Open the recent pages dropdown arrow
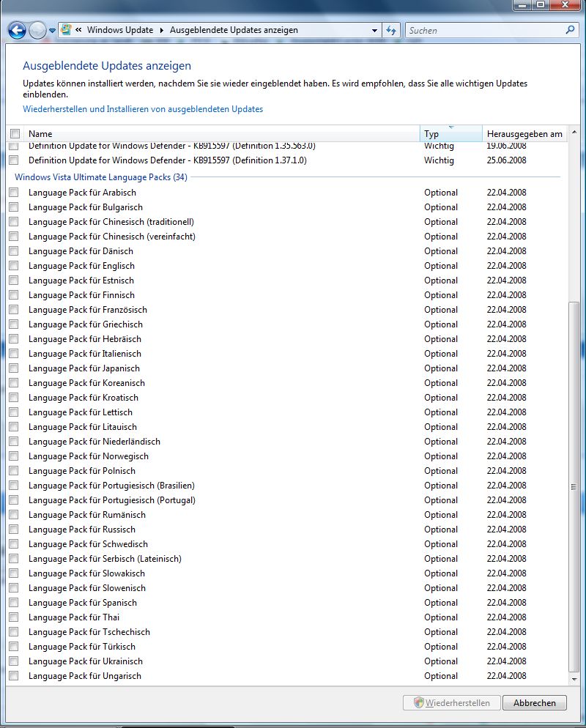Image resolution: width=586 pixels, height=728 pixels. coord(52,31)
